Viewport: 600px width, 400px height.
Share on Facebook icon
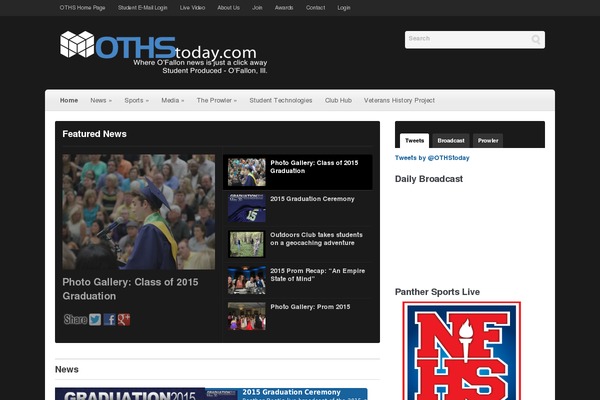click(109, 319)
